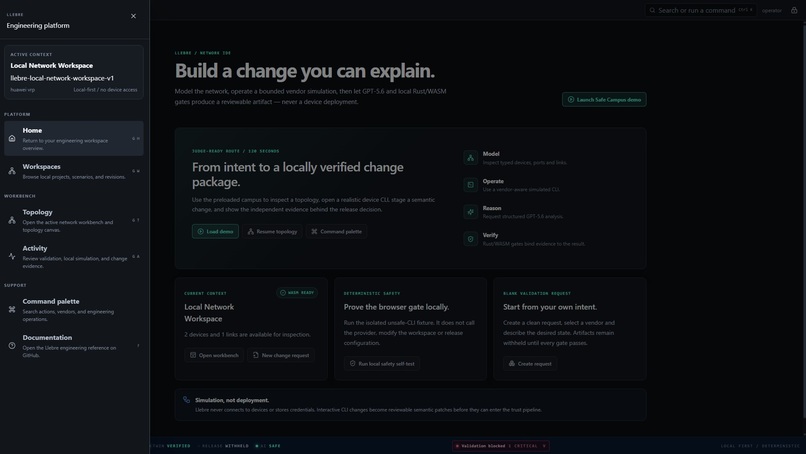
Task: Click the Model step icon
Action: pos(470,158)
